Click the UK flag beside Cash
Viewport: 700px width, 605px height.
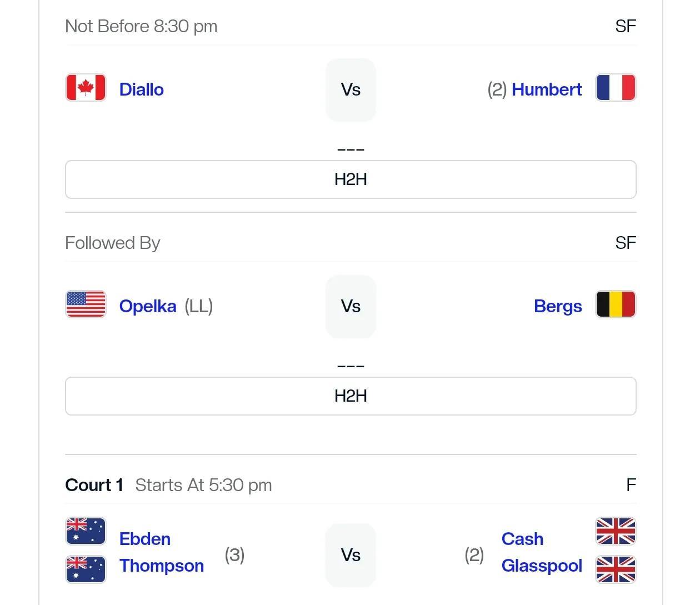[x=616, y=531]
